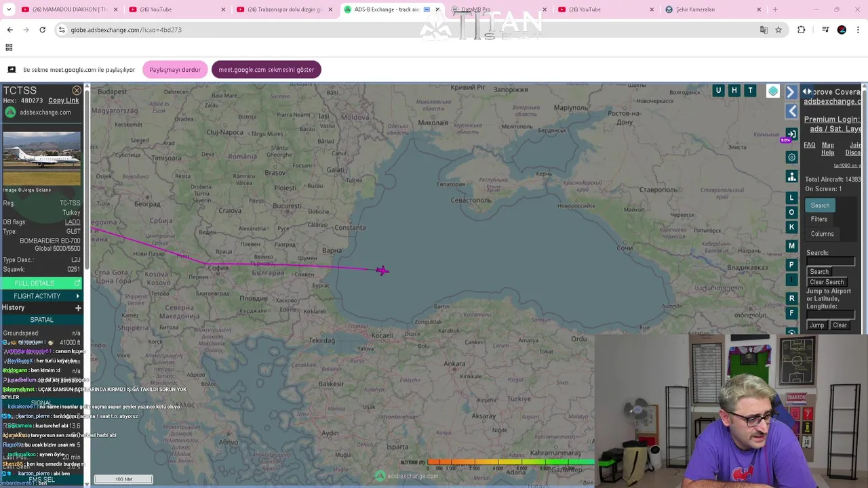Toggle the T map button

(750, 90)
